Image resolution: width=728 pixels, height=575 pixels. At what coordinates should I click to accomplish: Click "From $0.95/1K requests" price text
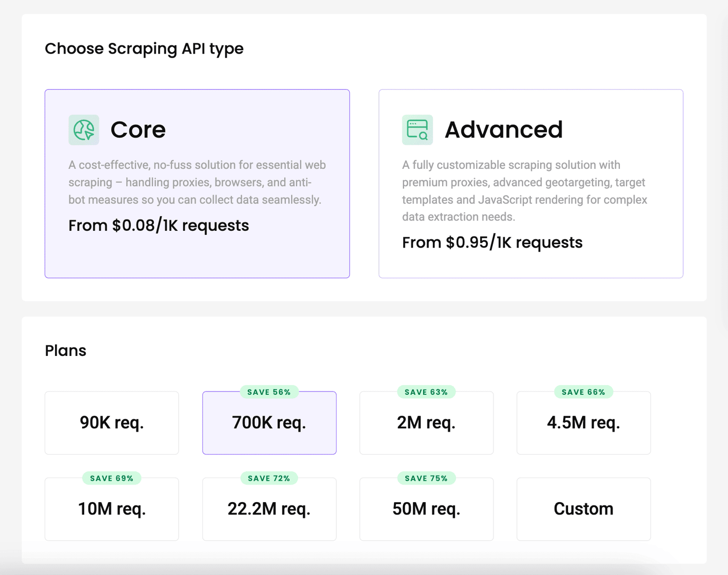coord(492,243)
